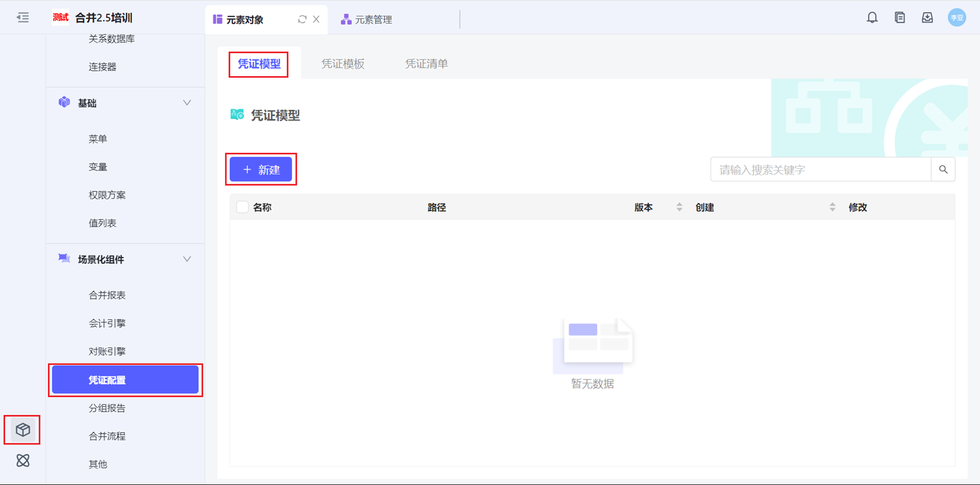This screenshot has height=485, width=980.
Task: Close the 元素对象 tab
Action: click(316, 20)
